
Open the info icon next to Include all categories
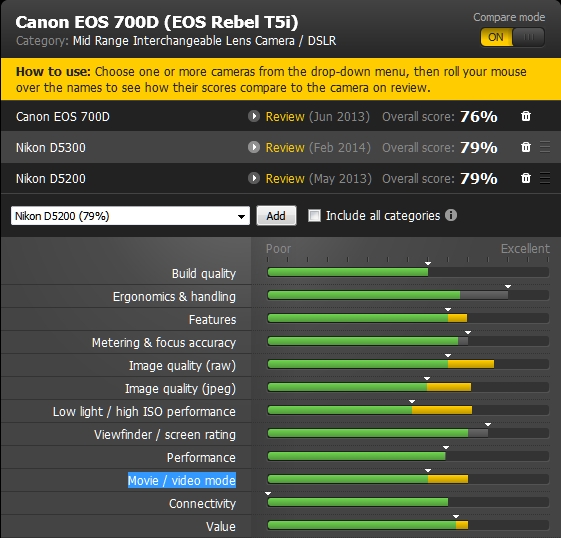click(x=451, y=215)
